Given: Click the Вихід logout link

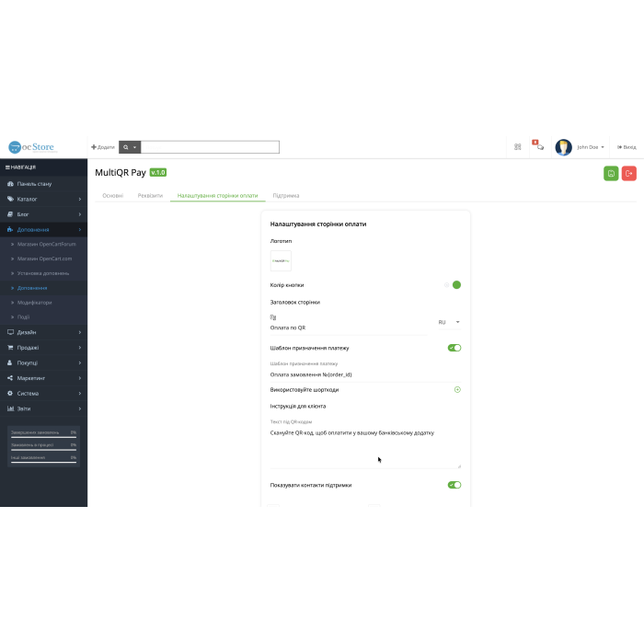Looking at the screenshot, I should click(627, 147).
